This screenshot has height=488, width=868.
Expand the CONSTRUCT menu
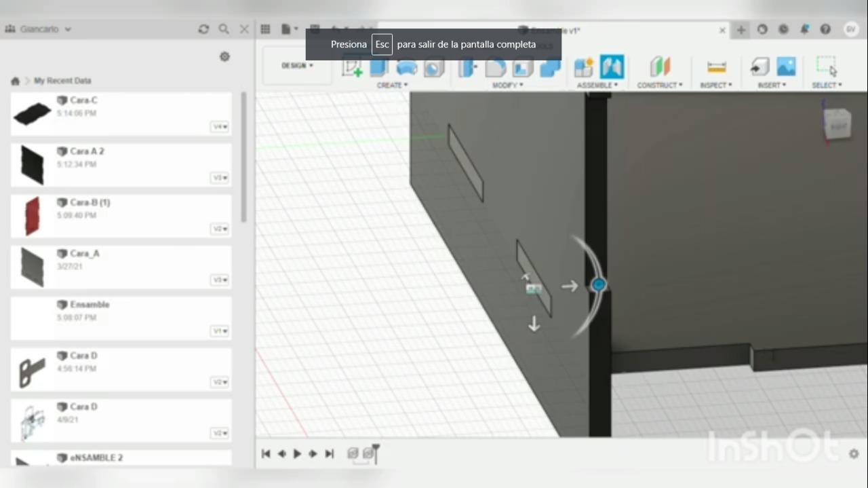[x=660, y=86]
